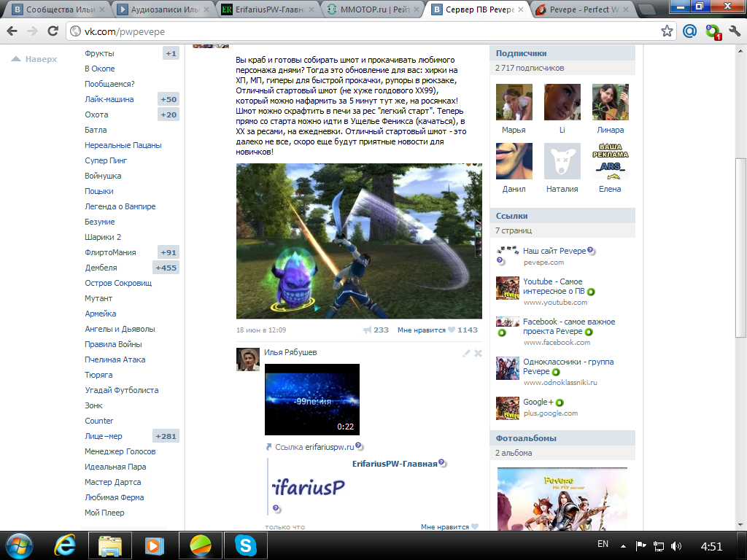
Task: Click the page vertical scrollbar thumb
Action: point(741,248)
